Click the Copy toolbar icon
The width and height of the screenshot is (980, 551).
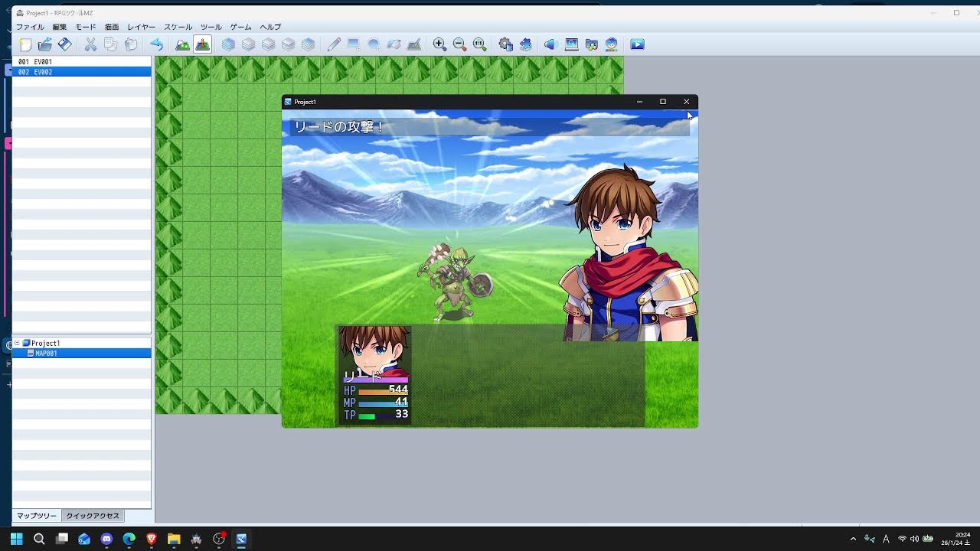[110, 44]
